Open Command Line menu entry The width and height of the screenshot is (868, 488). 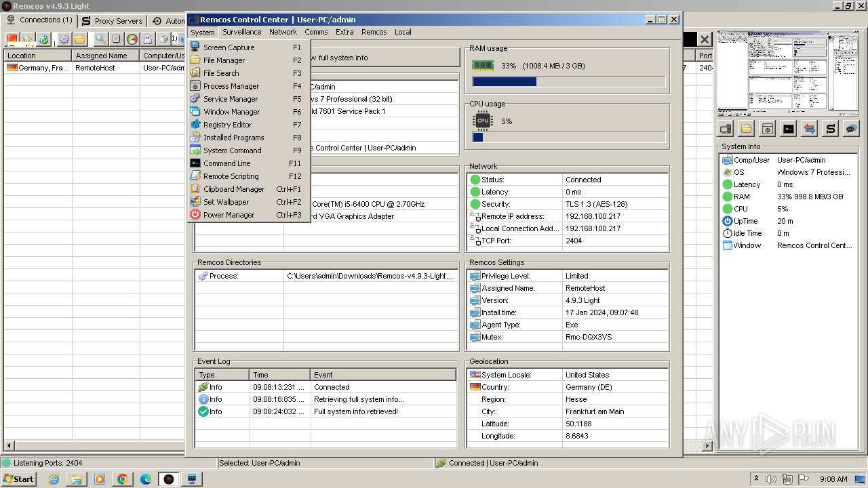249,163
